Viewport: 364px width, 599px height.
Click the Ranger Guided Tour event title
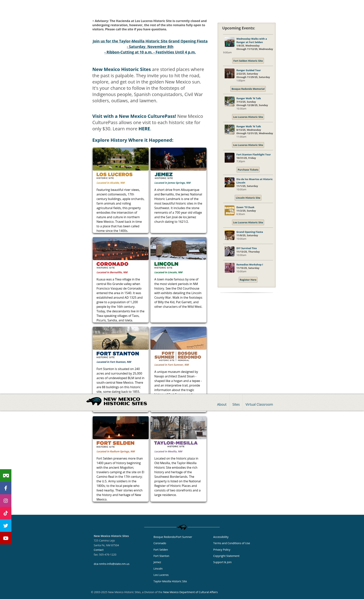click(248, 70)
